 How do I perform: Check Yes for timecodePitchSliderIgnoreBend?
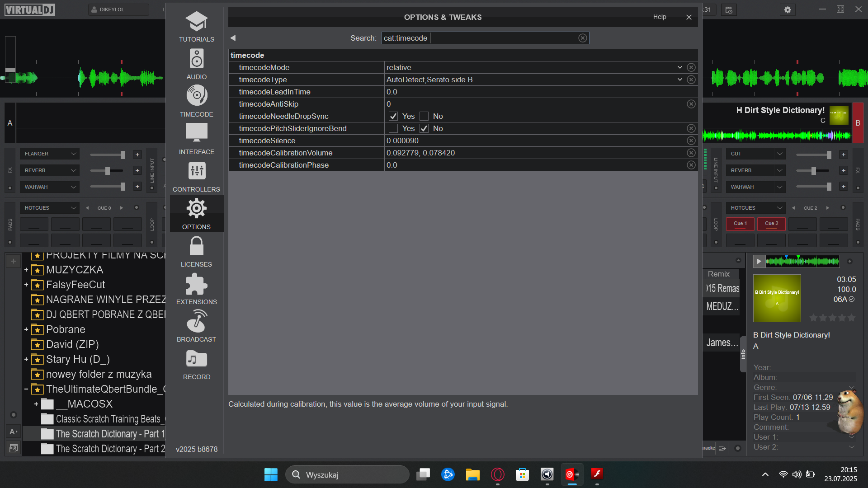pos(393,128)
